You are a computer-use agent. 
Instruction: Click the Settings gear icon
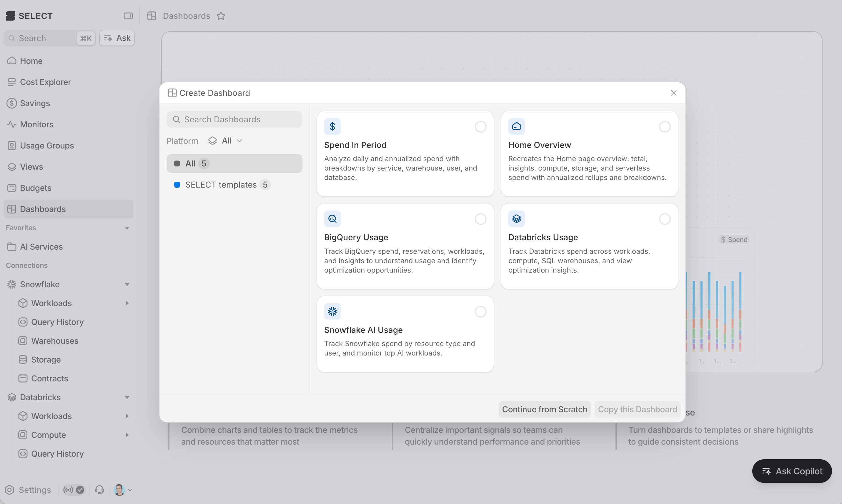[x=9, y=490]
